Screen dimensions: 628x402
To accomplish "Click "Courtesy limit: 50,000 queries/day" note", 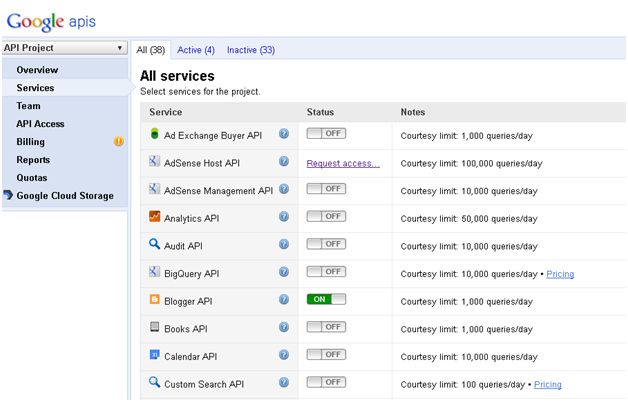I will click(469, 219).
